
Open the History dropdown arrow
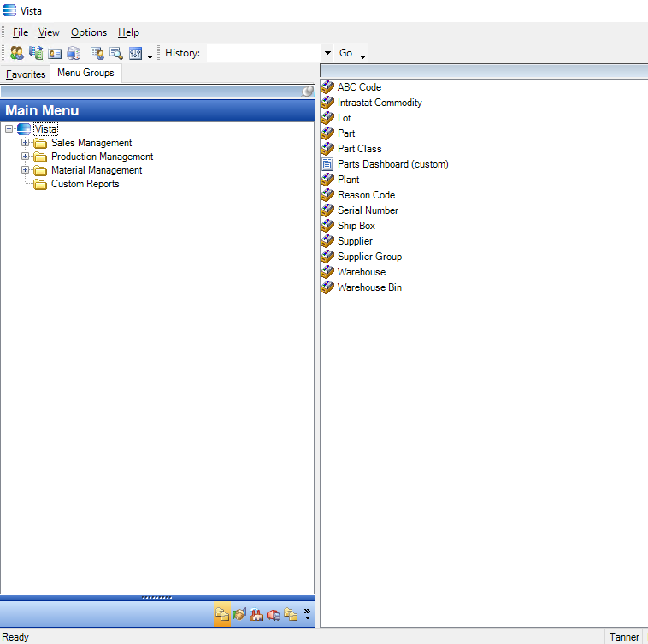pyautogui.click(x=327, y=53)
